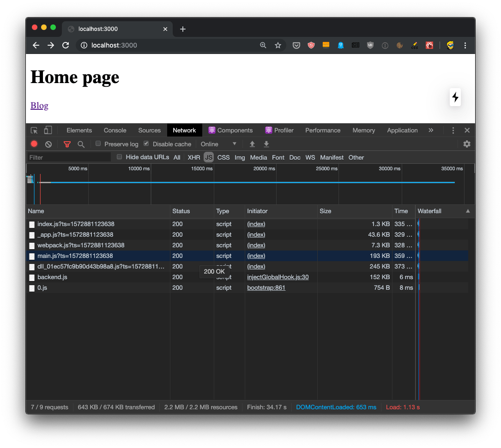Screen dimensions: 501x448
Task: Click the Filter text input field
Action: (69, 157)
